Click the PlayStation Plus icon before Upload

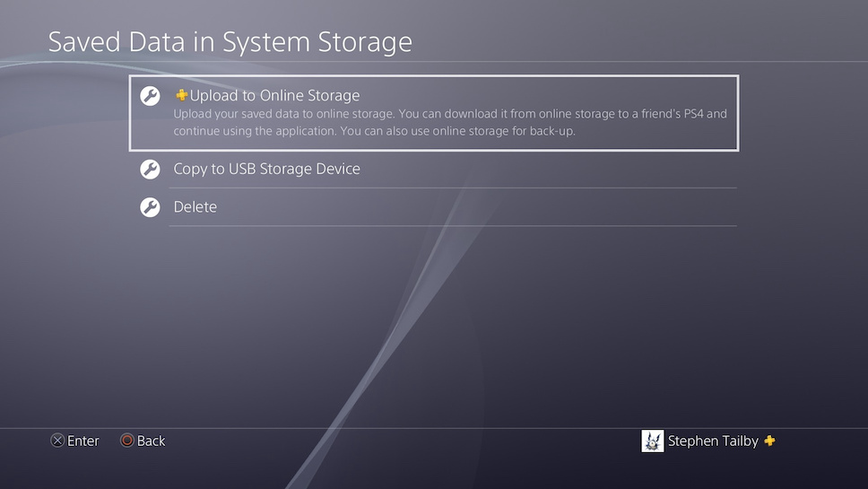181,95
